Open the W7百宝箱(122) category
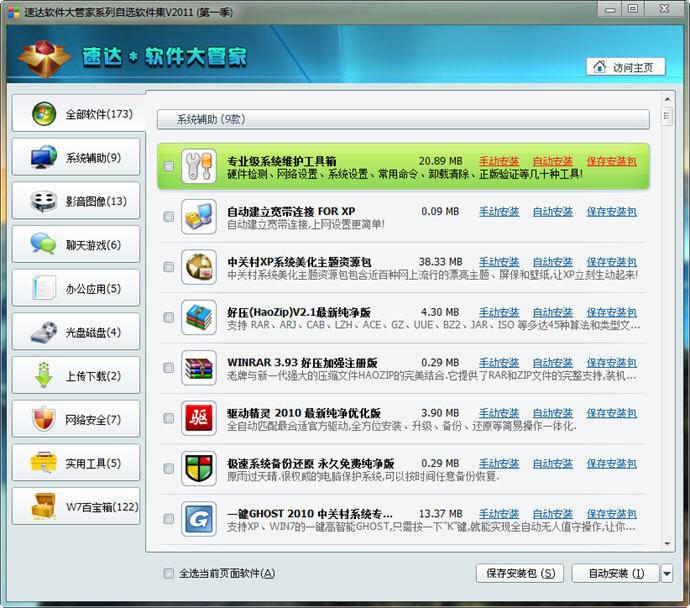Viewport: 690px width, 608px height. [76, 506]
